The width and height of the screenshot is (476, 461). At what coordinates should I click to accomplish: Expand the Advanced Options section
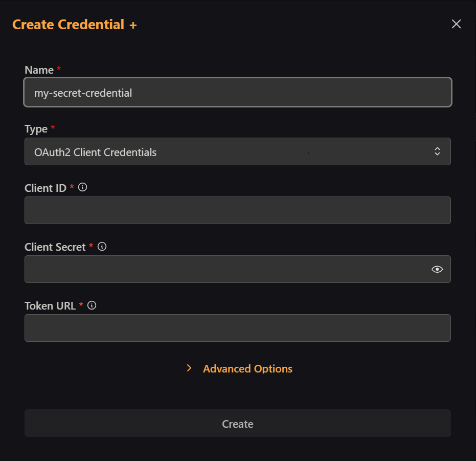pos(247,368)
